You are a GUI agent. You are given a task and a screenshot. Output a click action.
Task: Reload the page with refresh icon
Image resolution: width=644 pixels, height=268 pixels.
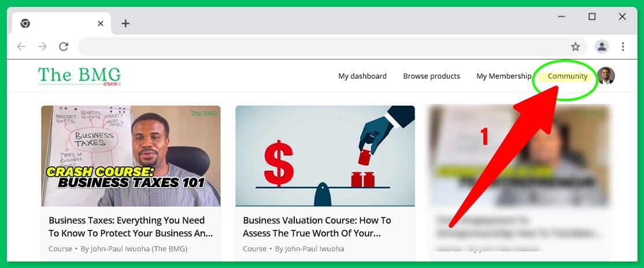pyautogui.click(x=64, y=47)
